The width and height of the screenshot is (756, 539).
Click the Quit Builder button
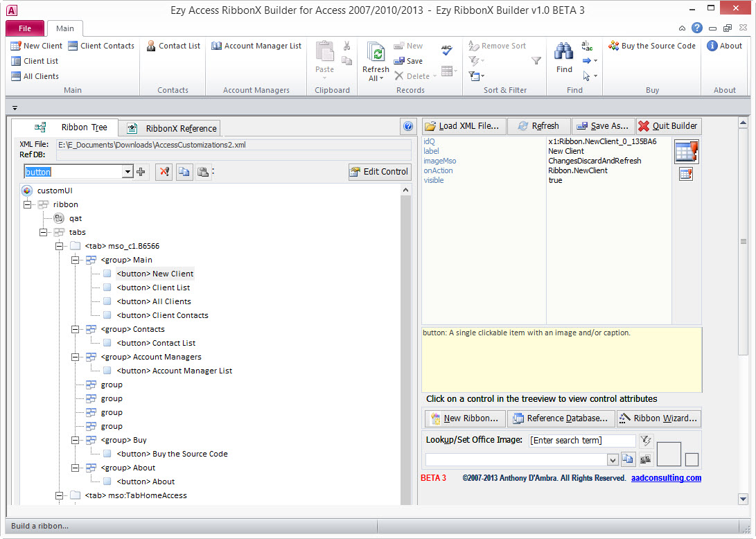tap(668, 126)
